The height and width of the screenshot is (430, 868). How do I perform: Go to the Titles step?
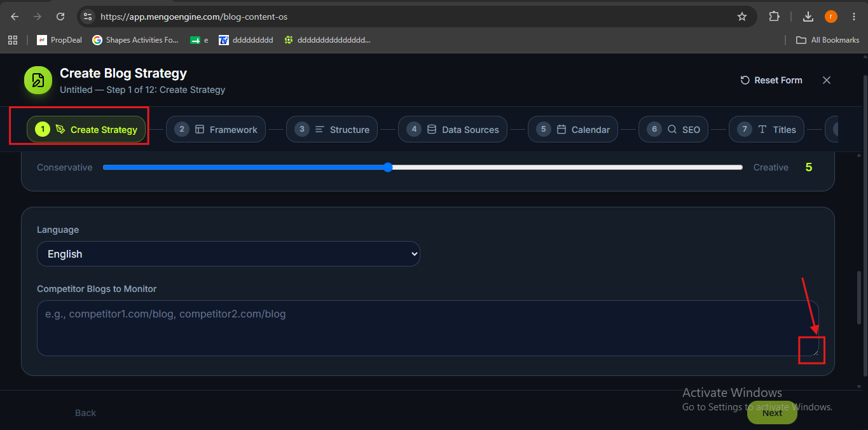766,129
